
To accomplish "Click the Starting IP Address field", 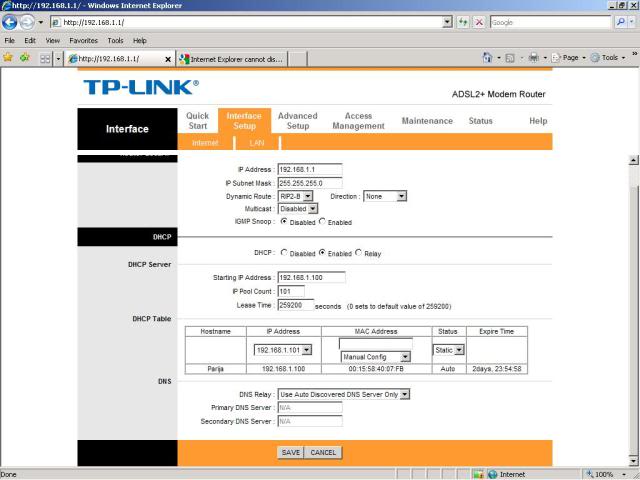I will (311, 278).
